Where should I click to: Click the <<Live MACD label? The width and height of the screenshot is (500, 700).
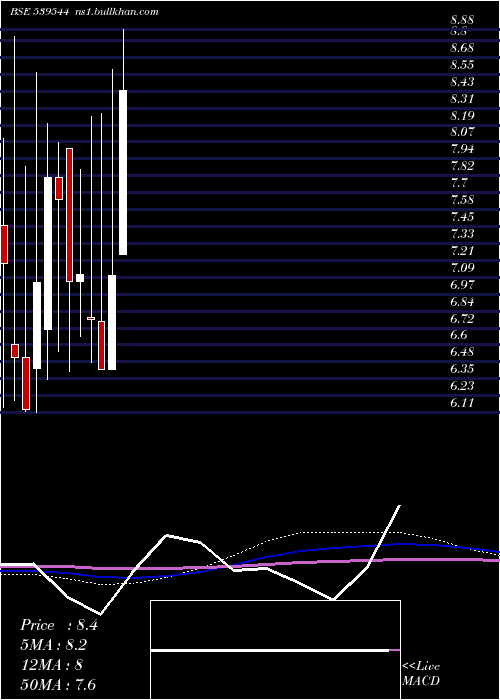[x=421, y=674]
